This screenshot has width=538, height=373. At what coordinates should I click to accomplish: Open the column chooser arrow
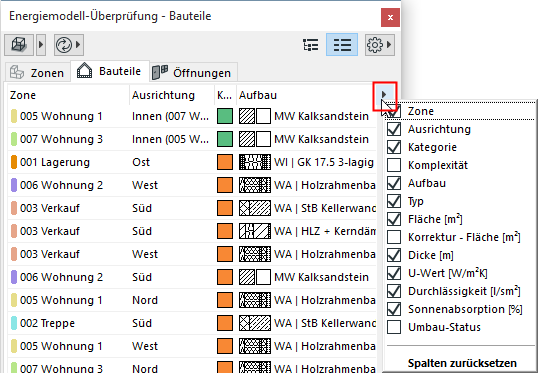point(384,94)
